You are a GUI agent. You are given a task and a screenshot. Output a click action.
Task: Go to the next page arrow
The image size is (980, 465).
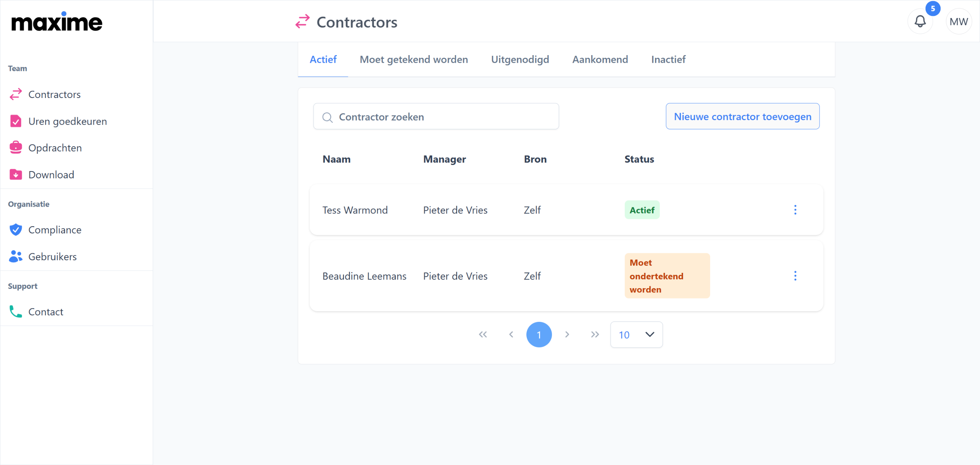tap(567, 335)
